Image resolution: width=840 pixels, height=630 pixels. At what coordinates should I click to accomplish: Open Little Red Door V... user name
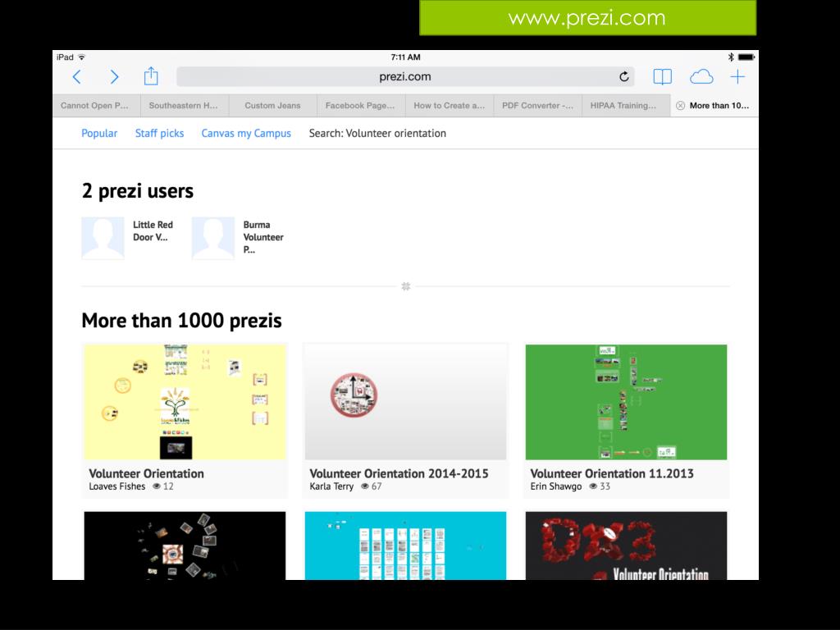click(x=153, y=231)
